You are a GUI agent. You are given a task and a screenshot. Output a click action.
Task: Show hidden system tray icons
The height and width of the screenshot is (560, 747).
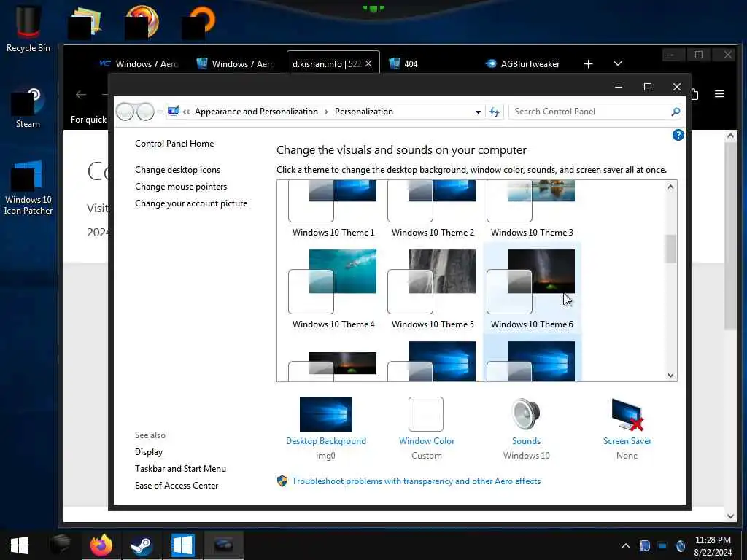click(625, 546)
